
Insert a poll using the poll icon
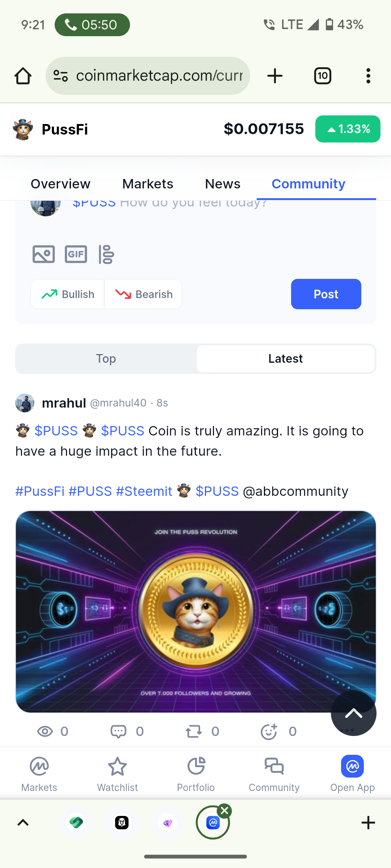coord(106,254)
